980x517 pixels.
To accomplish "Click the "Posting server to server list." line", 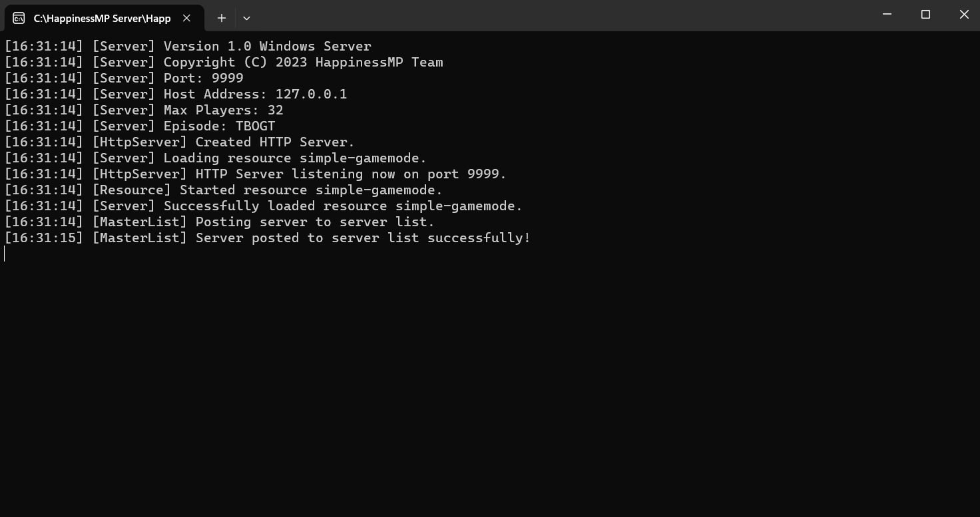I will (316, 222).
